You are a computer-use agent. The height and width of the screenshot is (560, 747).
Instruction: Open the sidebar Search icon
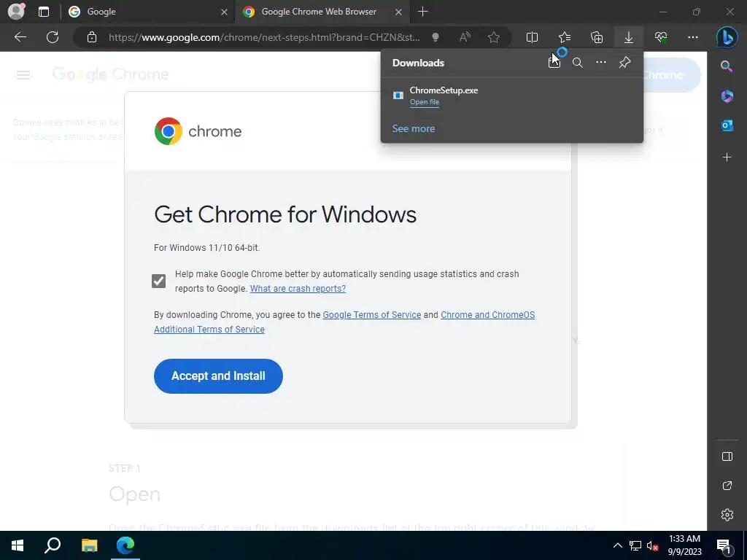point(727,66)
